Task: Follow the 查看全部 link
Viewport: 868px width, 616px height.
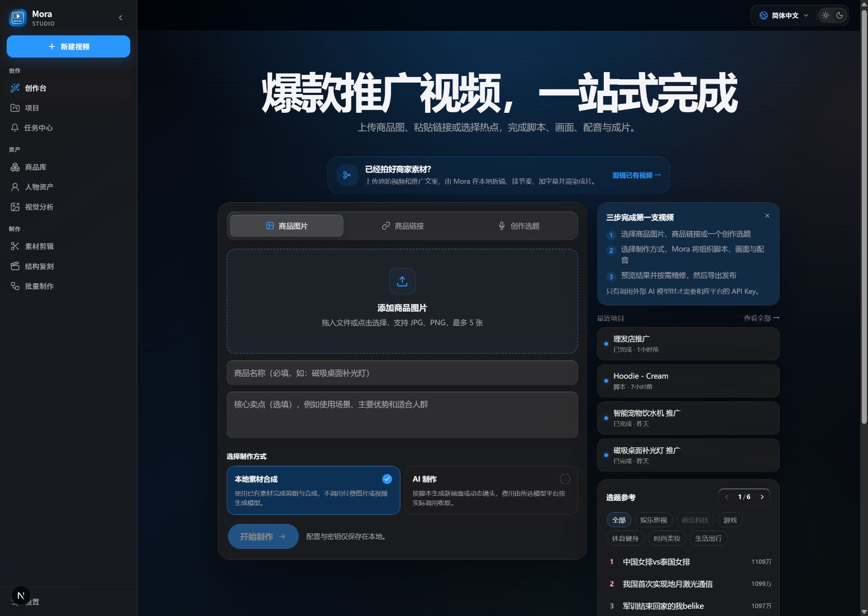Action: click(x=761, y=318)
